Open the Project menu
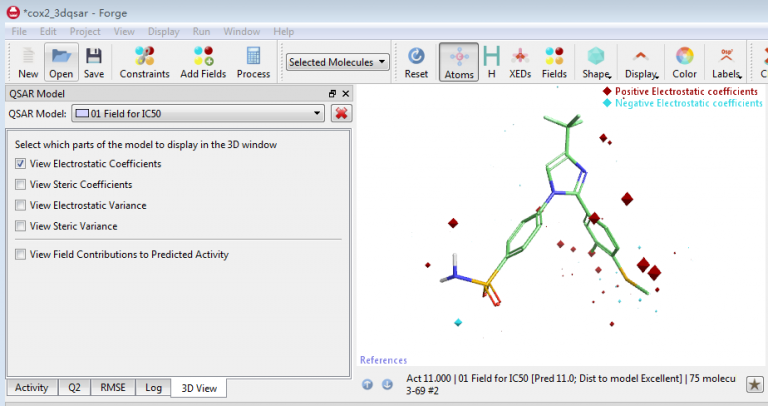The image size is (768, 406). pos(86,32)
